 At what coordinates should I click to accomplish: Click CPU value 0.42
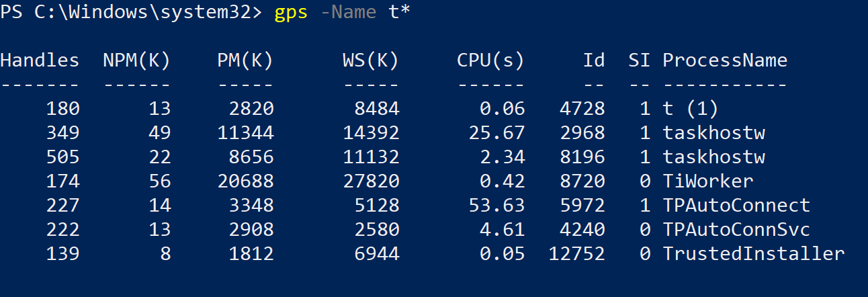click(x=503, y=181)
